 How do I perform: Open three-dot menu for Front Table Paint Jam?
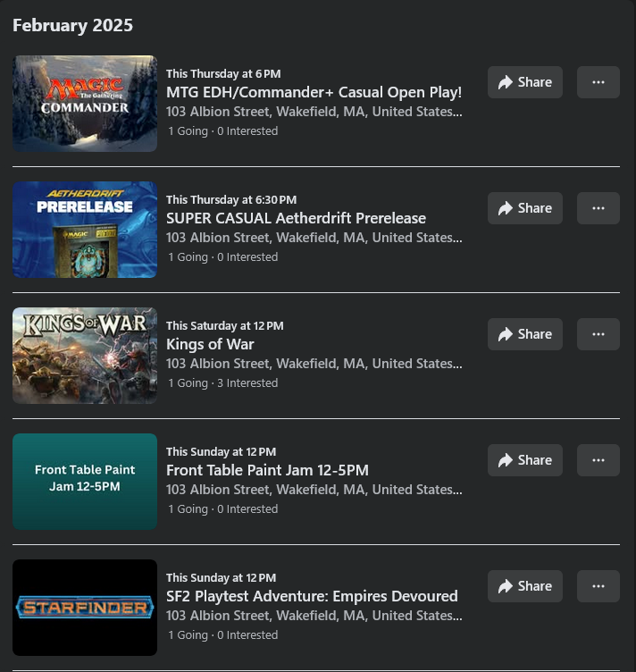(x=598, y=460)
